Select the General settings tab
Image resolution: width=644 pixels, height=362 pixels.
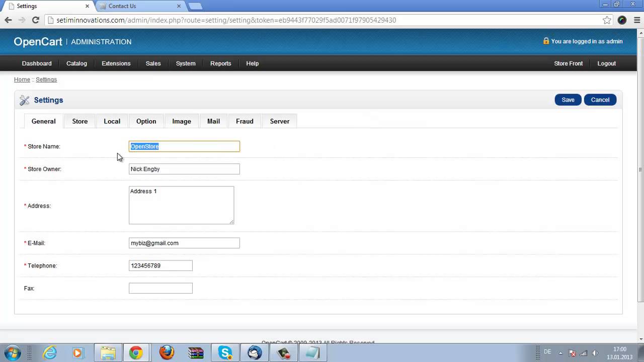[43, 121]
